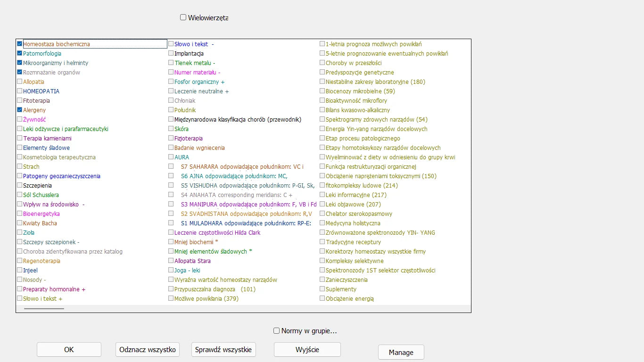Image resolution: width=644 pixels, height=362 pixels.
Task: Enable the Wielowierzęta checkbox
Action: coord(183,17)
